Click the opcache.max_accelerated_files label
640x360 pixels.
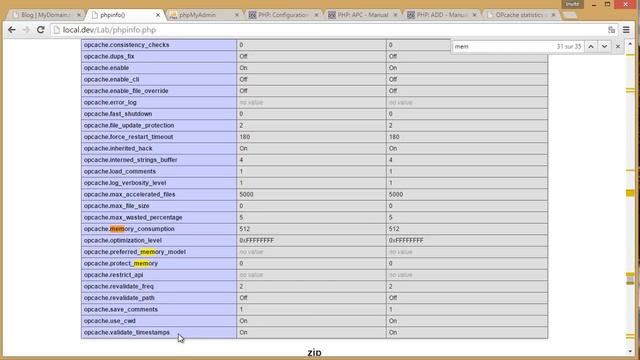(x=129, y=194)
